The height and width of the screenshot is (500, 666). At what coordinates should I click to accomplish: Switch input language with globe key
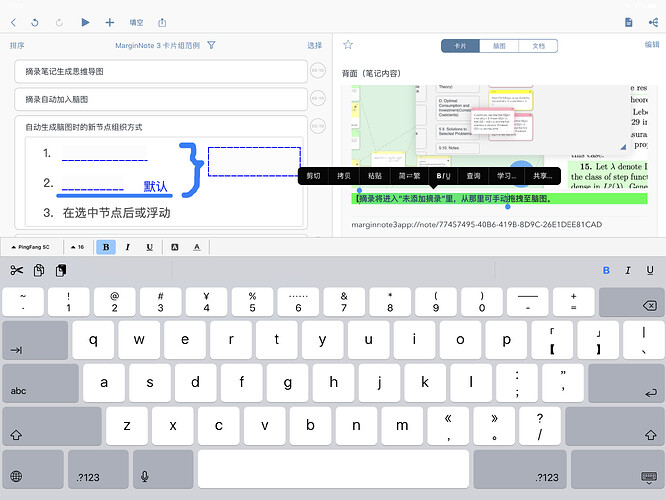(33, 469)
